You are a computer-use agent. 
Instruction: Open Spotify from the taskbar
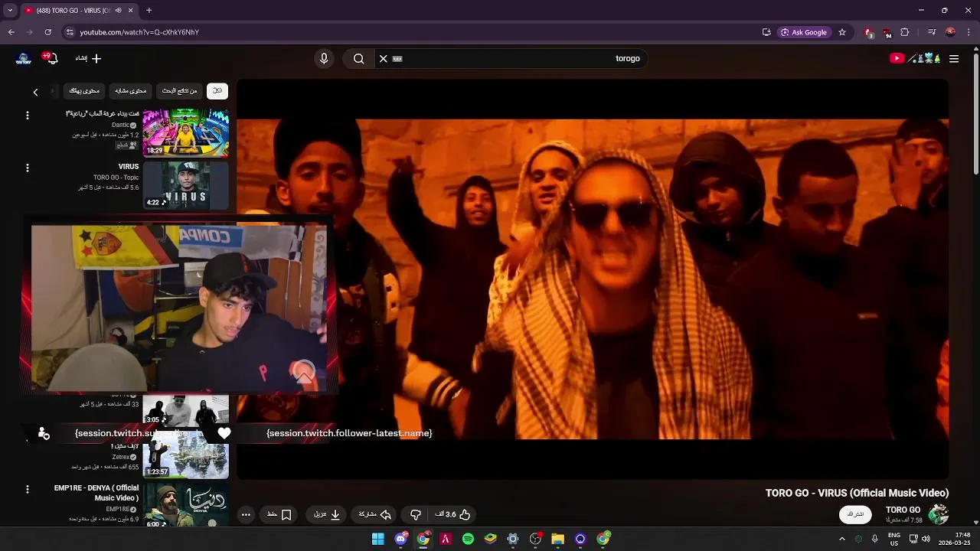pos(468,539)
